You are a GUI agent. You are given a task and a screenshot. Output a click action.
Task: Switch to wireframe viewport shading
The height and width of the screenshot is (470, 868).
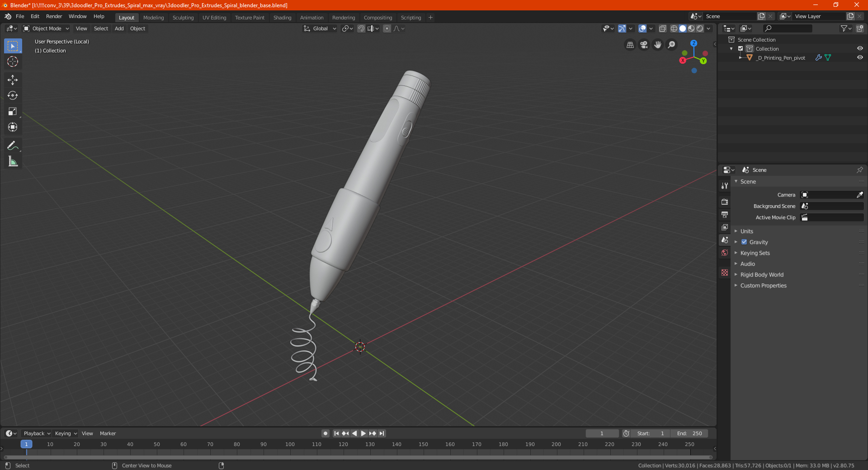pos(674,28)
